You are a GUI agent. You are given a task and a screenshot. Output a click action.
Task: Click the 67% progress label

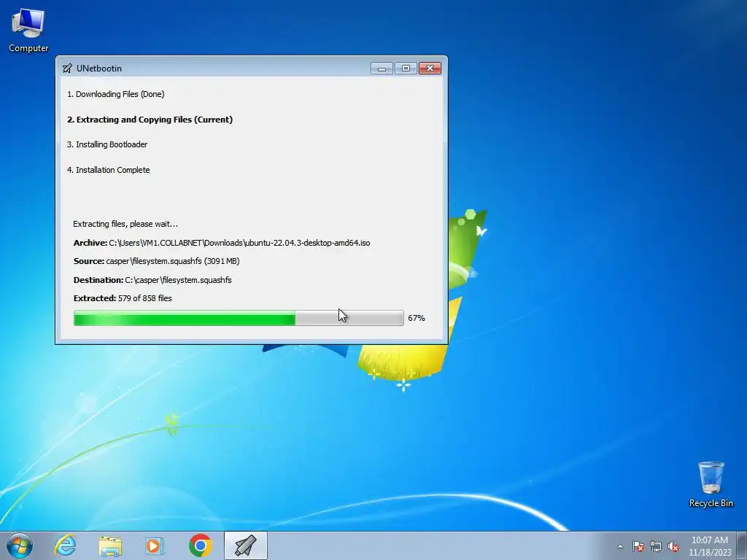click(417, 318)
